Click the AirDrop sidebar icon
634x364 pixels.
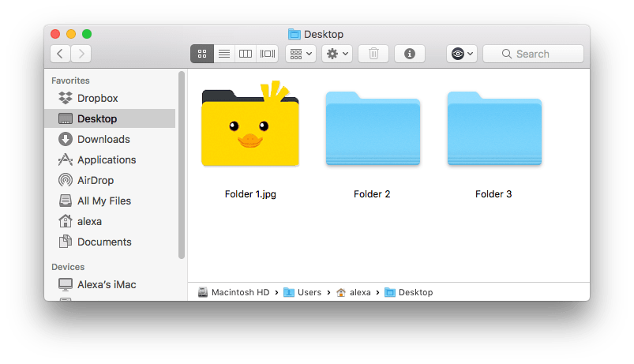tap(65, 180)
